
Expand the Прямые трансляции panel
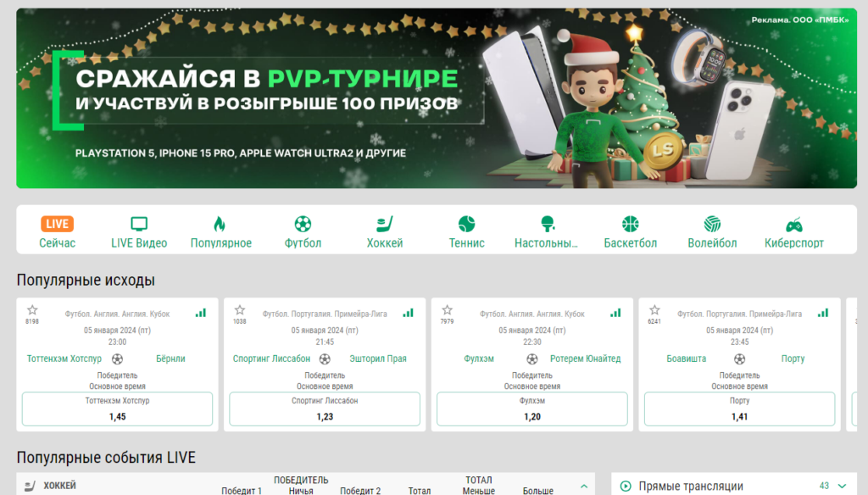coord(842,487)
